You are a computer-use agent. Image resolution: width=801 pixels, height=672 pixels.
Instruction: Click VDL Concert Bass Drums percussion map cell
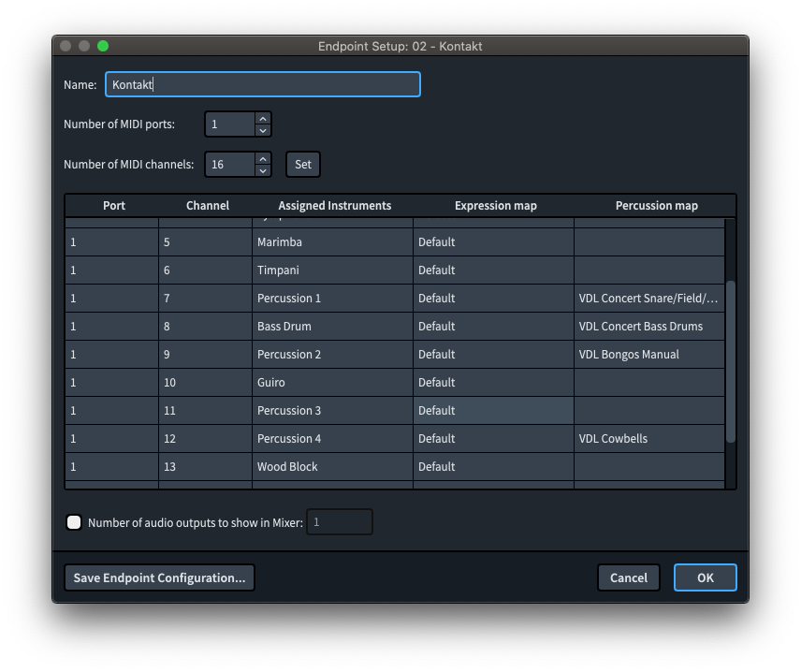tap(649, 327)
